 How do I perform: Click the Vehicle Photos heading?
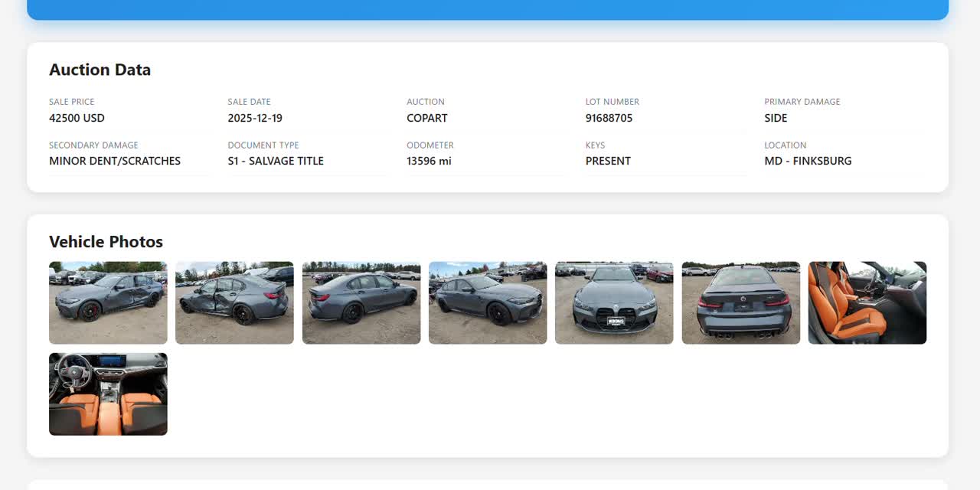pyautogui.click(x=106, y=242)
